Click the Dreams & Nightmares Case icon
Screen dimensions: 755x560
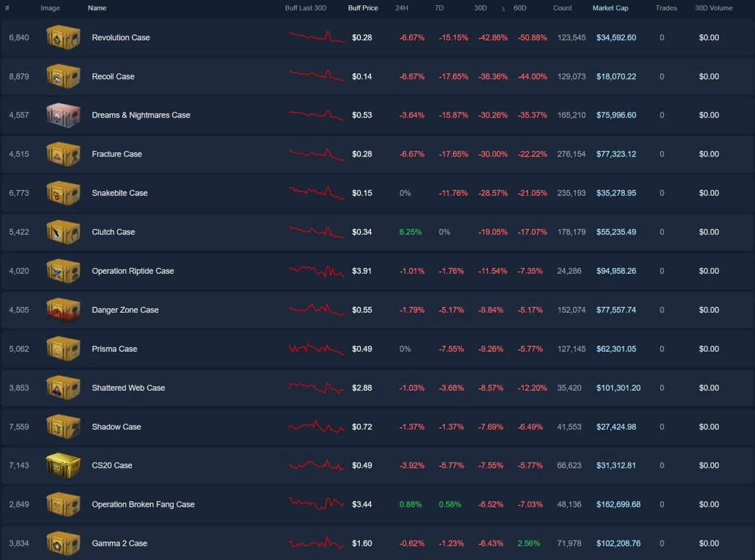click(63, 115)
